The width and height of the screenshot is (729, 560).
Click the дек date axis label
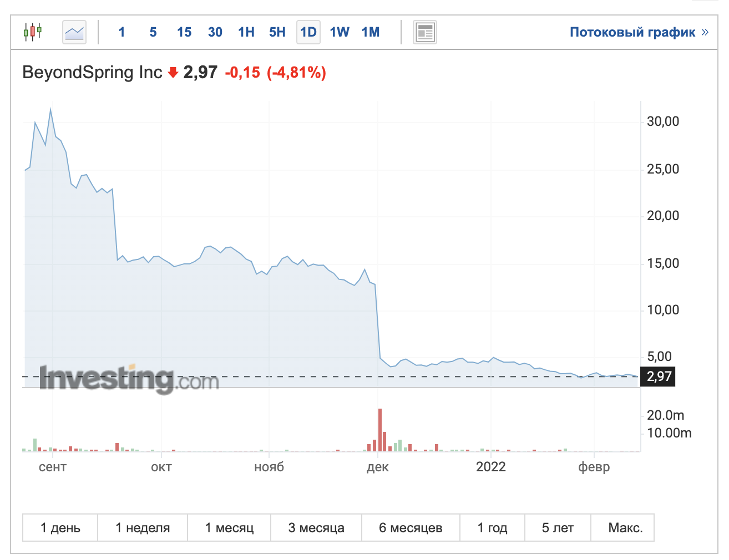pos(378,467)
